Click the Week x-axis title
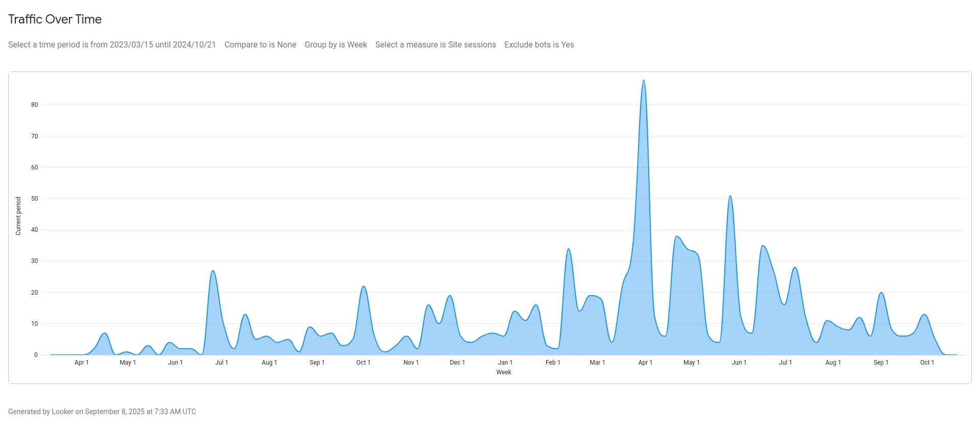 click(504, 372)
